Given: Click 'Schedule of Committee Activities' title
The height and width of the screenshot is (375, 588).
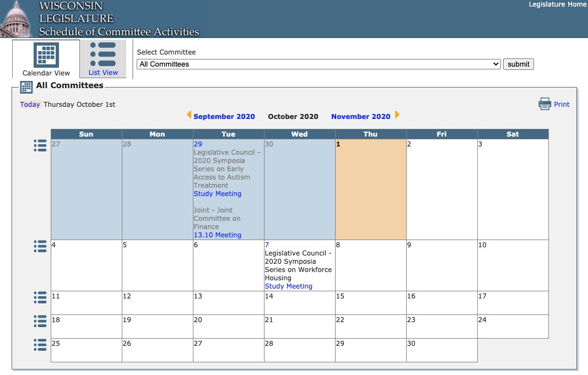Looking at the screenshot, I should pos(119,31).
